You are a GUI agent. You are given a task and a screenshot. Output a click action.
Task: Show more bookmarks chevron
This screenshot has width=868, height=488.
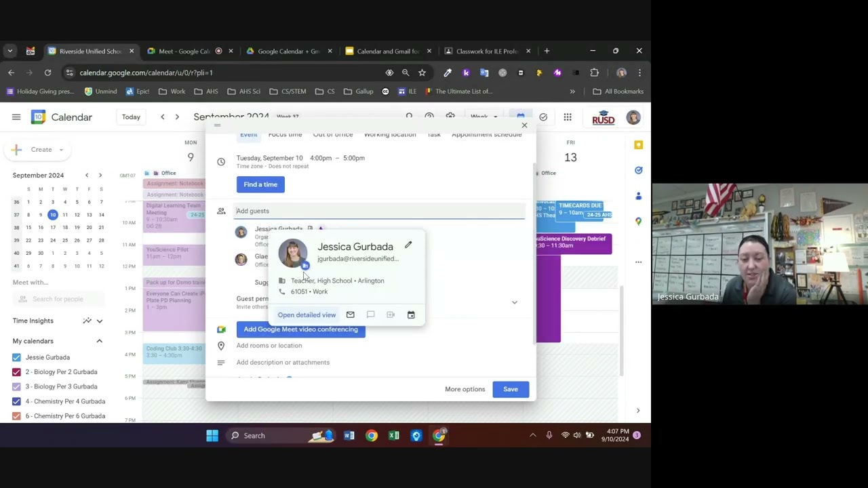(x=572, y=91)
